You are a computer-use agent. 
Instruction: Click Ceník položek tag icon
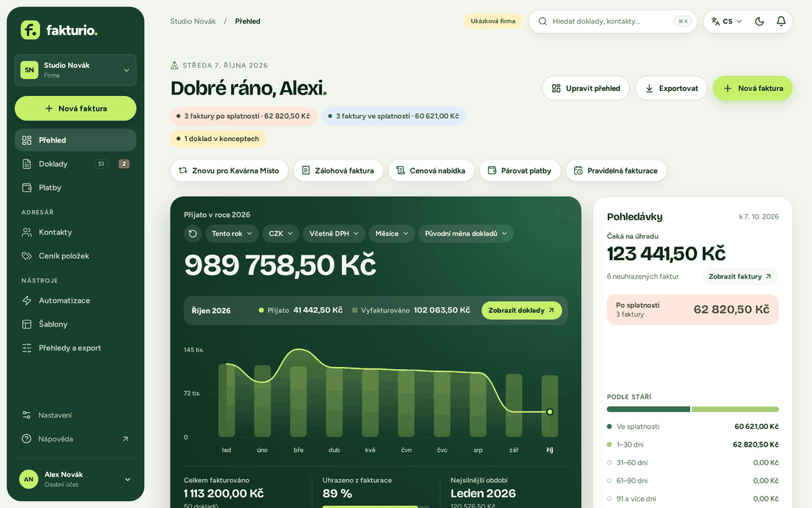pyautogui.click(x=27, y=256)
